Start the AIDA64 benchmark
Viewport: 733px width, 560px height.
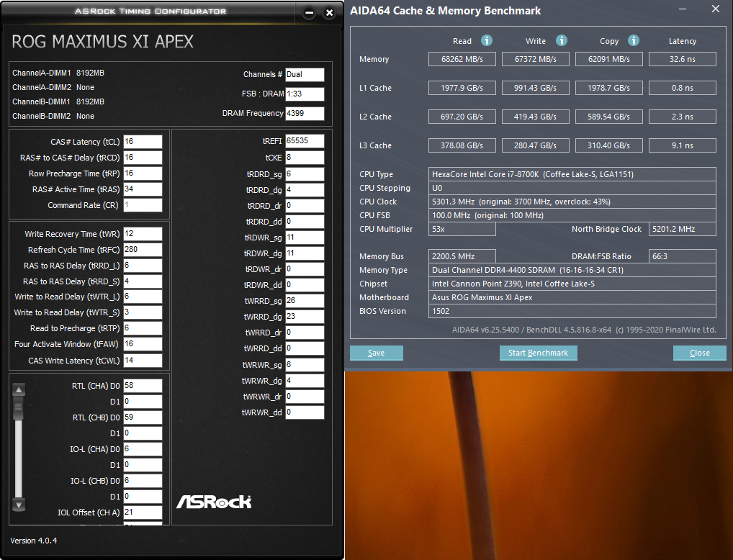click(538, 353)
